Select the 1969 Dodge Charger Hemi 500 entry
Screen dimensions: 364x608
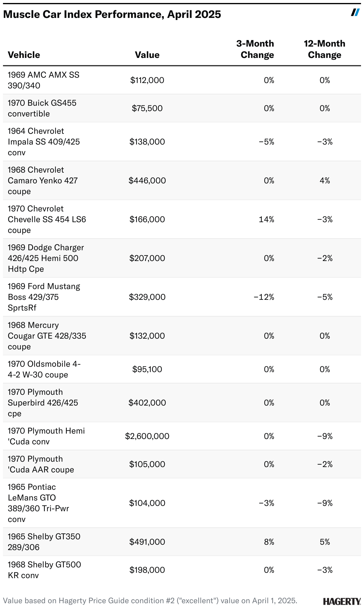(46, 258)
